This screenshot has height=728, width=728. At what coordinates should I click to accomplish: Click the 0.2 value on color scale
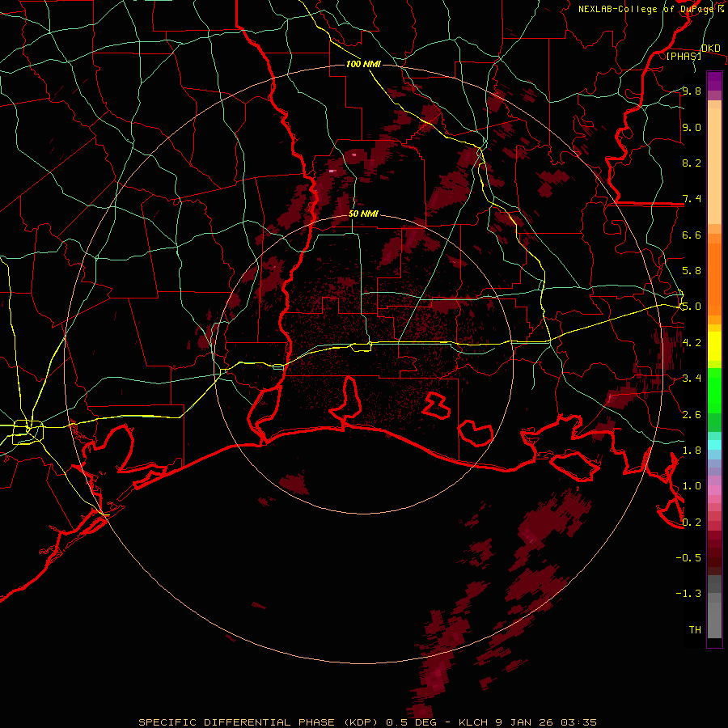692,523
